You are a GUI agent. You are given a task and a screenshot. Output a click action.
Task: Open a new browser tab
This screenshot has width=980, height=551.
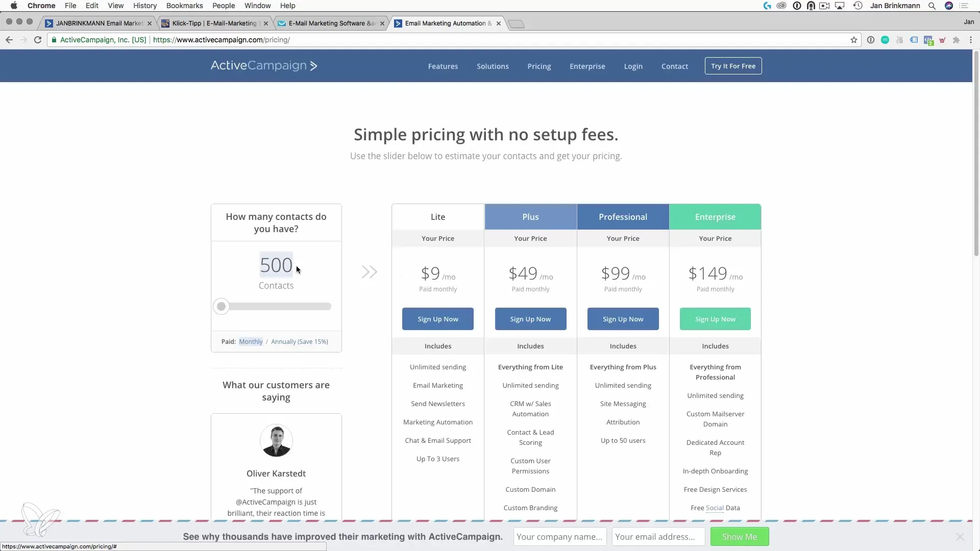tap(517, 24)
